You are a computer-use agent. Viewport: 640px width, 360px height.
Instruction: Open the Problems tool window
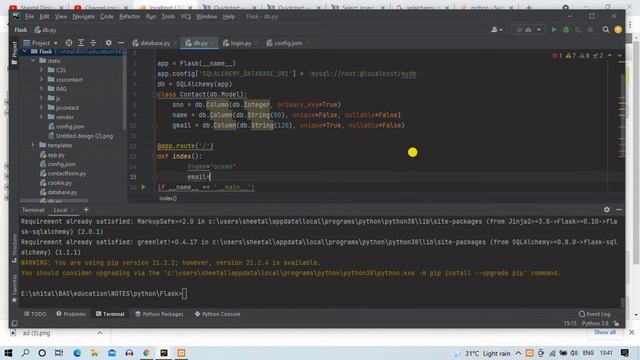pos(71,314)
